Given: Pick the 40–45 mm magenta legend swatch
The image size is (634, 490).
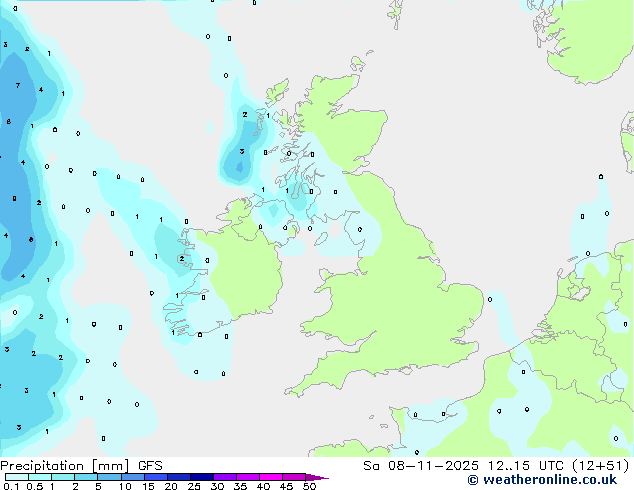Looking at the screenshot, I should coord(271,477).
